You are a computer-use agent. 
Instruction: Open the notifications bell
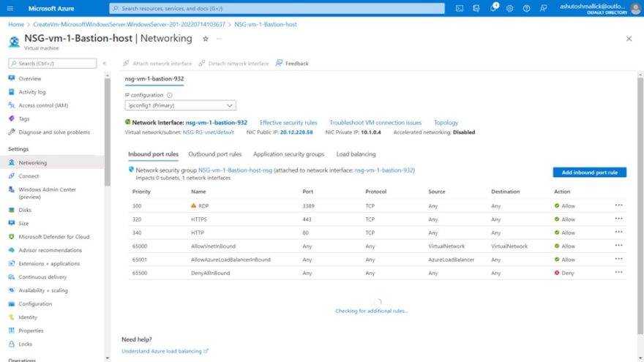[493, 8]
